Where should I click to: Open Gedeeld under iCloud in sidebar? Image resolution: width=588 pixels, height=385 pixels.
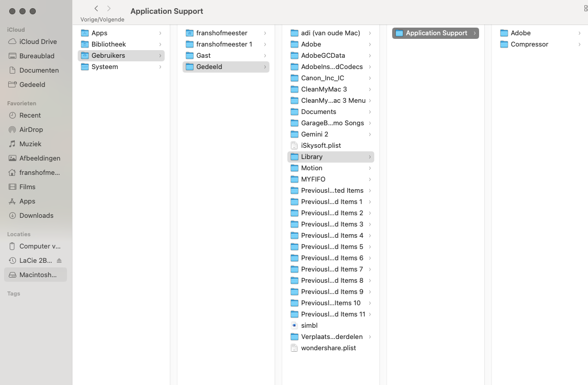(36, 84)
